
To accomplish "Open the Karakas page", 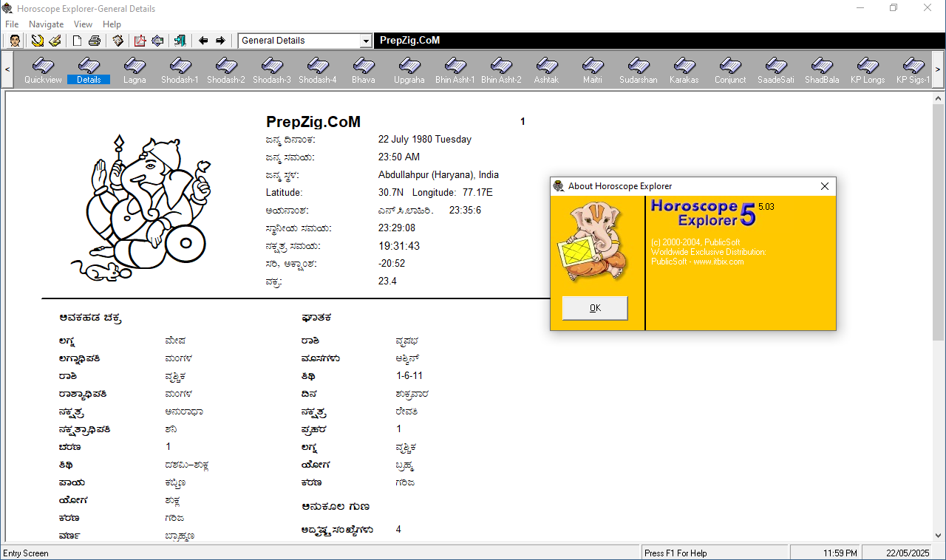I will coord(684,70).
